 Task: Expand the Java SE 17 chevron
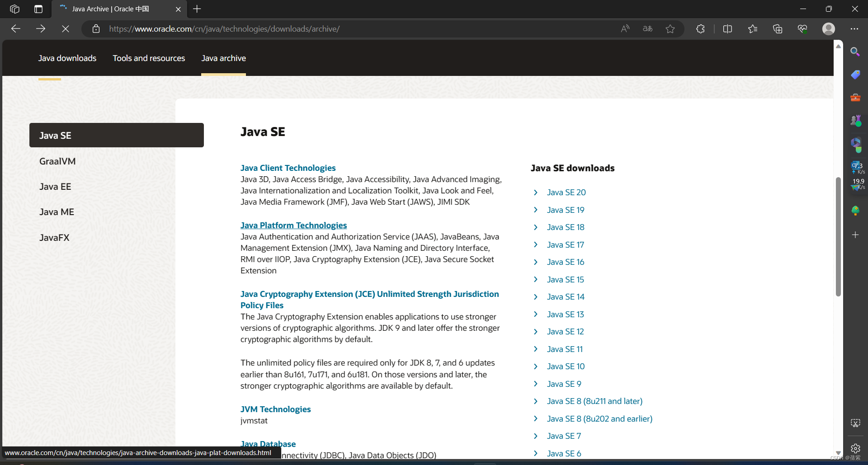point(536,244)
